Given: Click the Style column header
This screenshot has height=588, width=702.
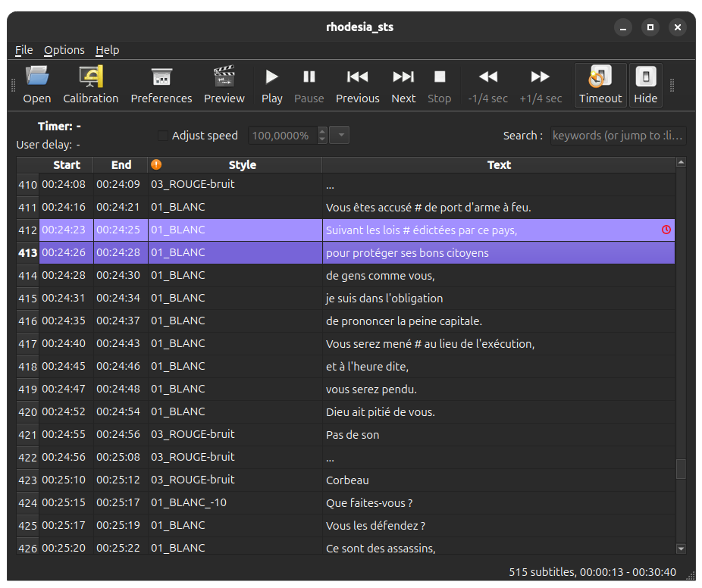Looking at the screenshot, I should point(242,164).
